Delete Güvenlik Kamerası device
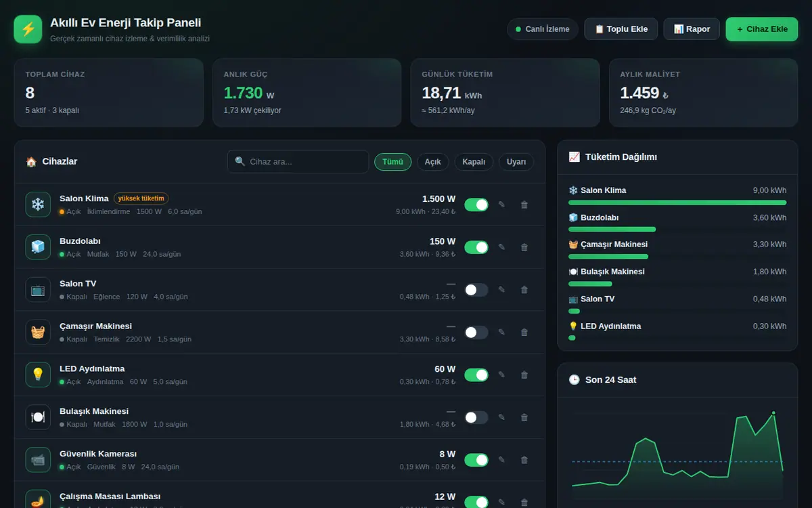 tap(524, 460)
